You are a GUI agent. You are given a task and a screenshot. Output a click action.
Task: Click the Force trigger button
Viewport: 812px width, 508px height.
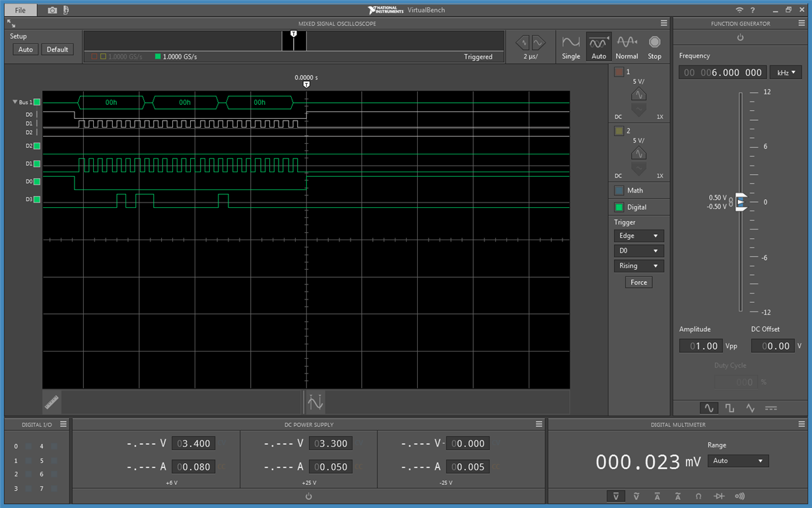coord(638,282)
